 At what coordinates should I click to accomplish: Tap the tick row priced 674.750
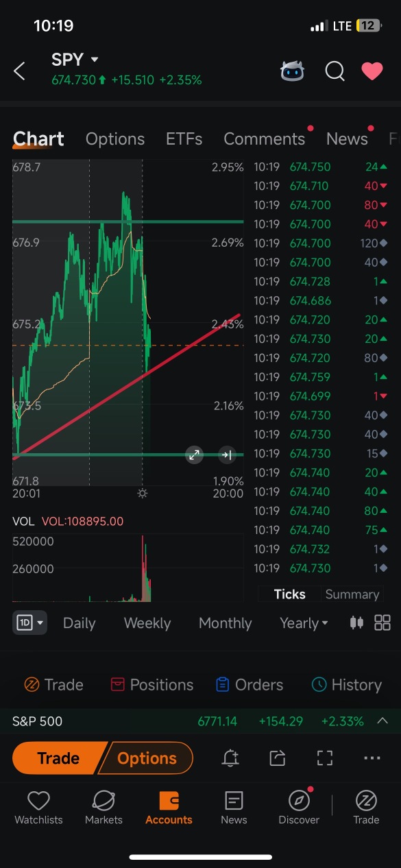point(320,167)
